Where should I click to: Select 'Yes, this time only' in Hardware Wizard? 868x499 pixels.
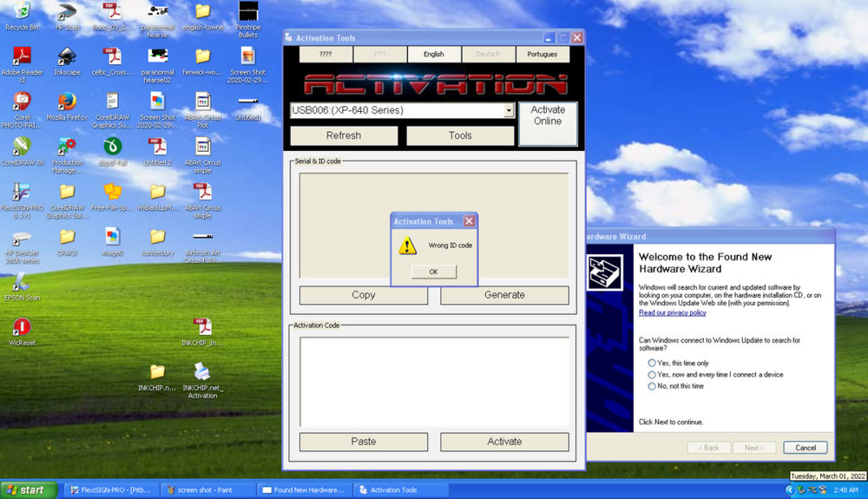(x=652, y=363)
